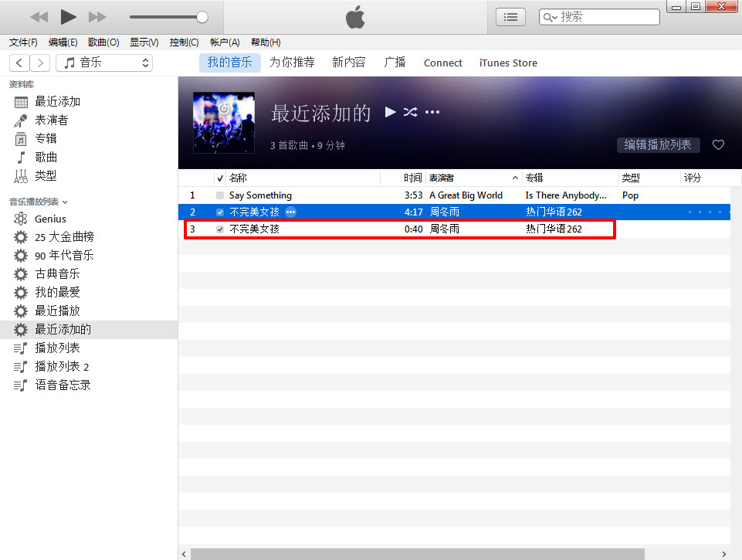Open the 我的最爱 smart playlist
The image size is (742, 560).
[x=57, y=293]
